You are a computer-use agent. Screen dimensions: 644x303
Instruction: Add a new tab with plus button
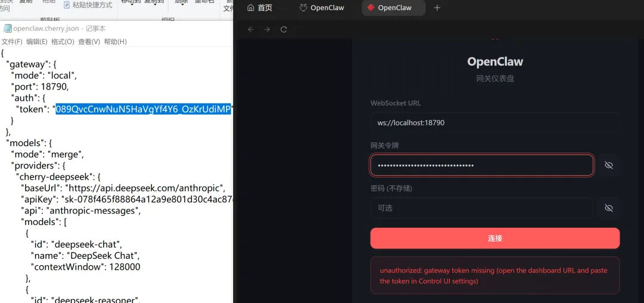437,8
